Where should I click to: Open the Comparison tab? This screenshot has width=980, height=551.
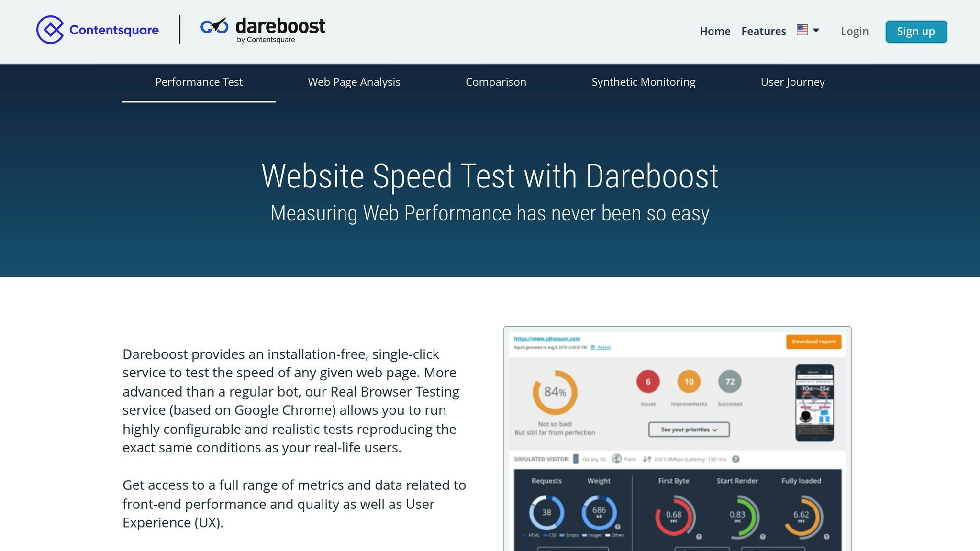click(496, 82)
